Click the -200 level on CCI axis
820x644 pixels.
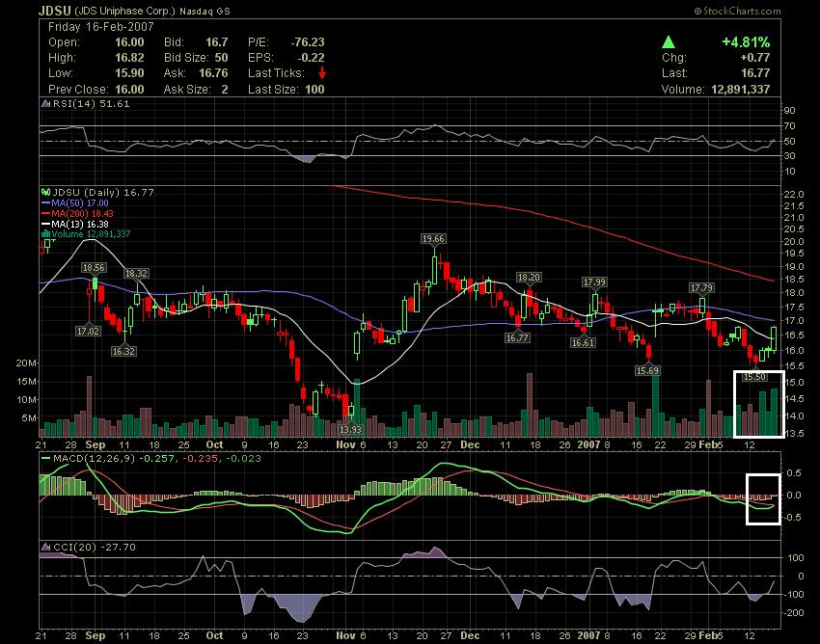(x=794, y=612)
